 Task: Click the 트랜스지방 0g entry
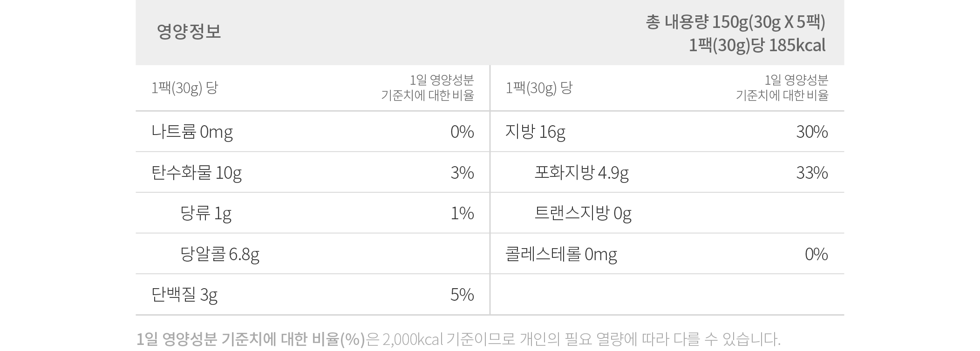[x=583, y=213]
